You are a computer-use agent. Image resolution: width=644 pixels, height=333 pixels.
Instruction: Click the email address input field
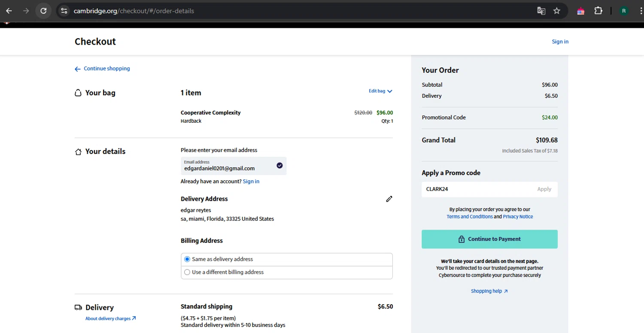click(x=234, y=166)
